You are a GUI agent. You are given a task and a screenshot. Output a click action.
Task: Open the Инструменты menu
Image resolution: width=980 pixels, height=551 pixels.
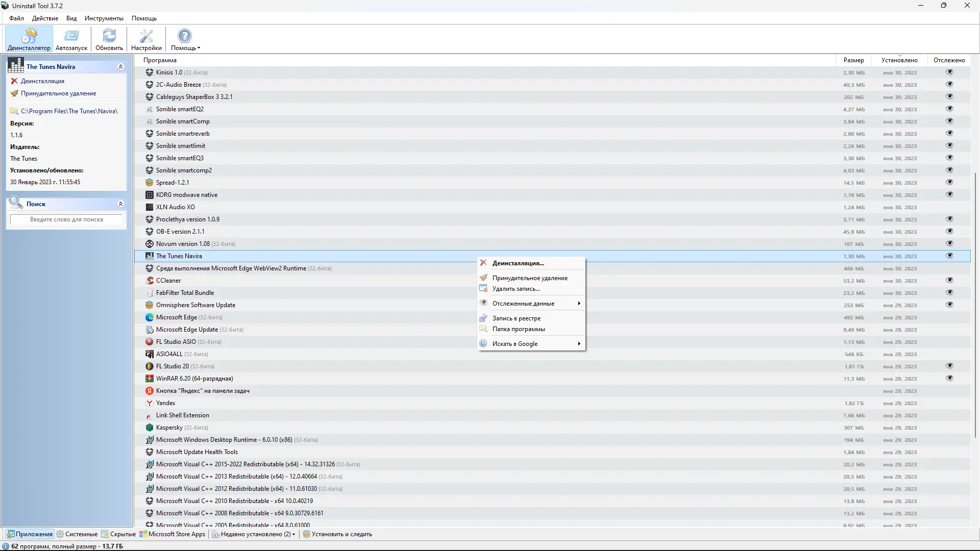tap(104, 18)
